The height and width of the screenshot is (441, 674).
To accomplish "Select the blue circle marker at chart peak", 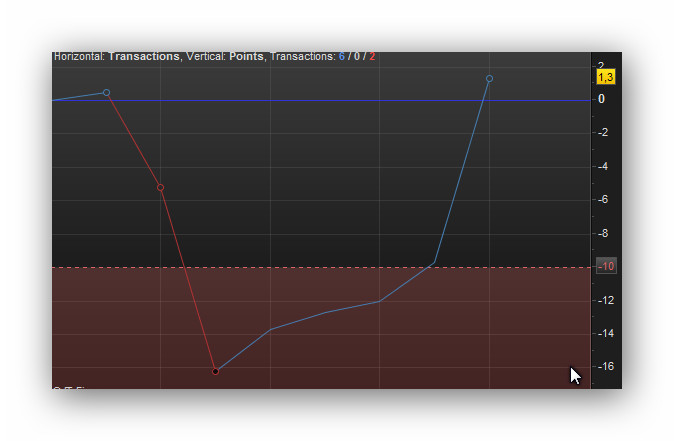I will 489,78.
